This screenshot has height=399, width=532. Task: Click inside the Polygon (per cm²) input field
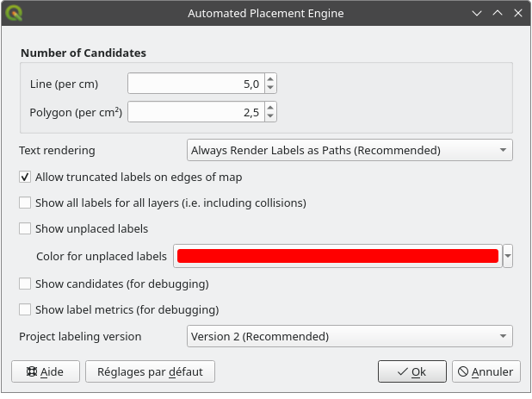pyautogui.click(x=195, y=112)
